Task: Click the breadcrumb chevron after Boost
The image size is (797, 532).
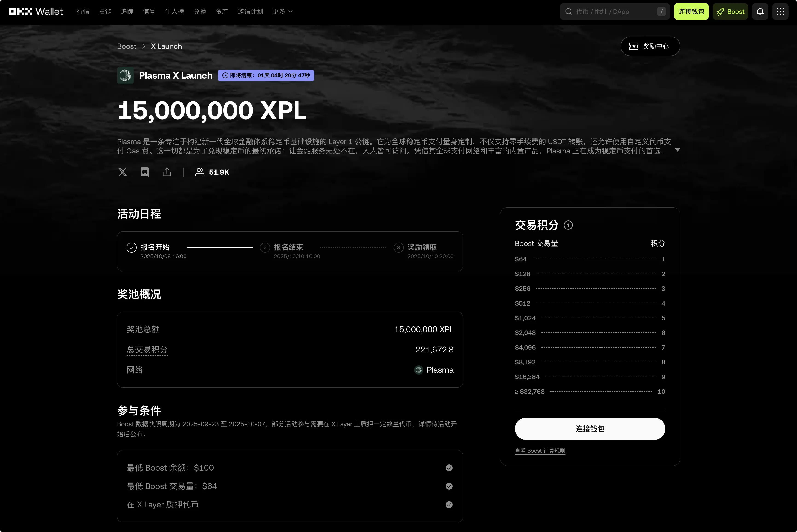Action: (144, 46)
